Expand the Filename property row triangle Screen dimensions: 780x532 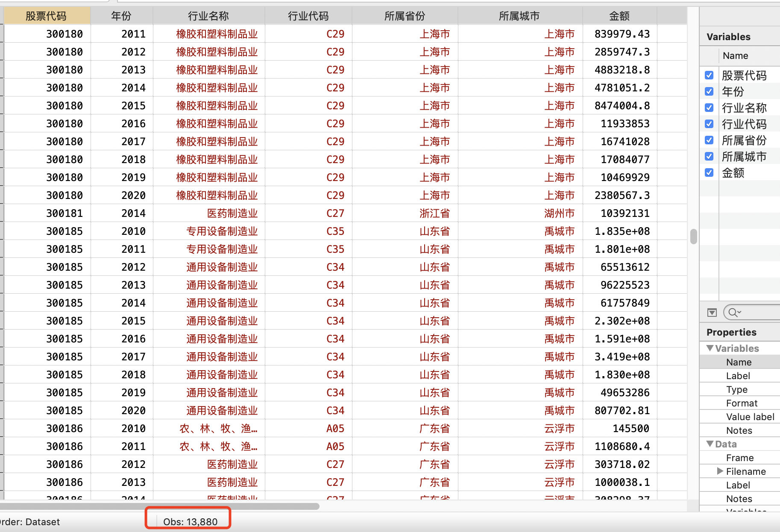tap(720, 471)
